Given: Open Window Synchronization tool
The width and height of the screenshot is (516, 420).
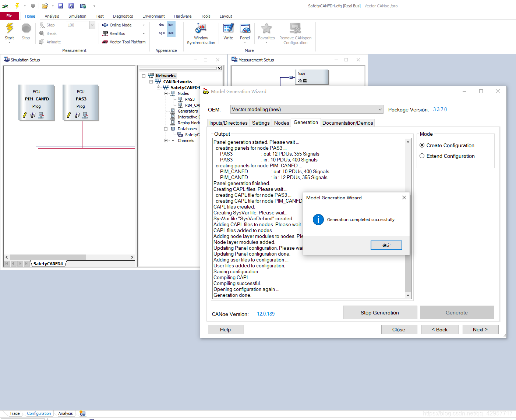Looking at the screenshot, I should [x=201, y=34].
